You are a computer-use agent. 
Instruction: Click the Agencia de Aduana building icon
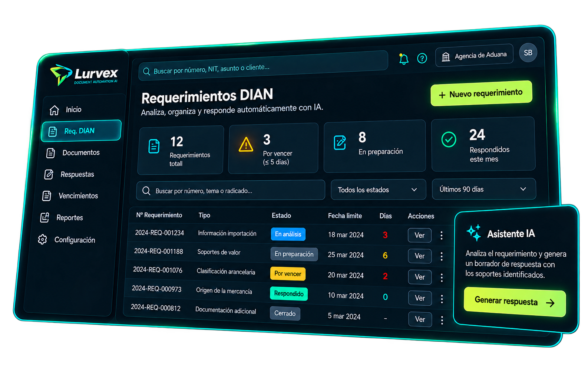tap(446, 57)
